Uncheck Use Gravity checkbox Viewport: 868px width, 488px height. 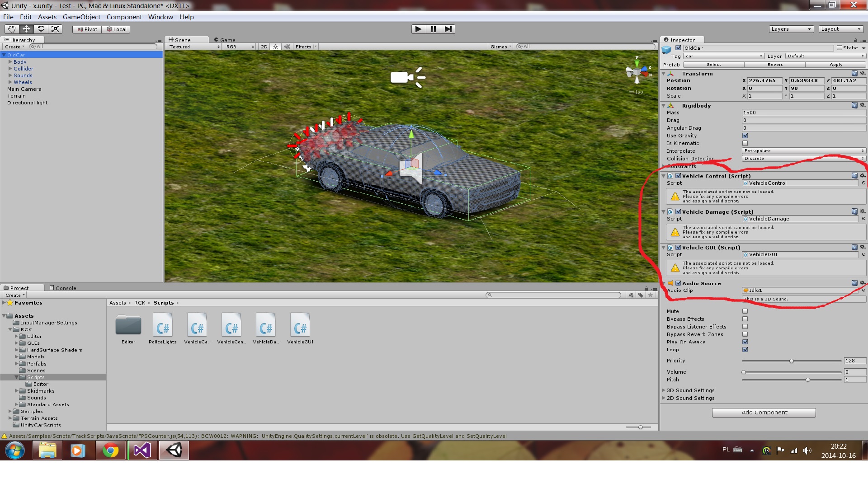pos(745,136)
